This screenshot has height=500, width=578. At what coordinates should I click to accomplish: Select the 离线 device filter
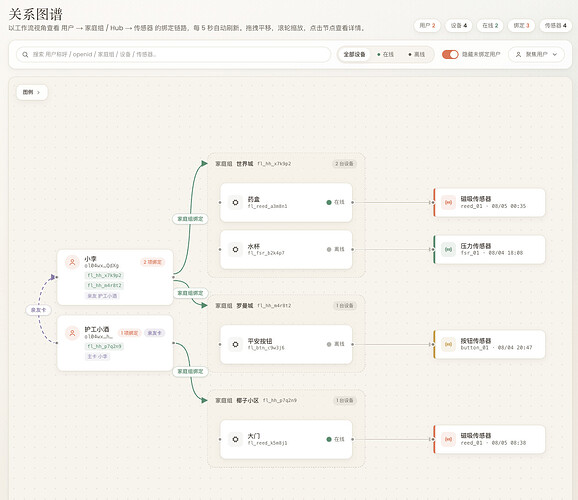[417, 54]
